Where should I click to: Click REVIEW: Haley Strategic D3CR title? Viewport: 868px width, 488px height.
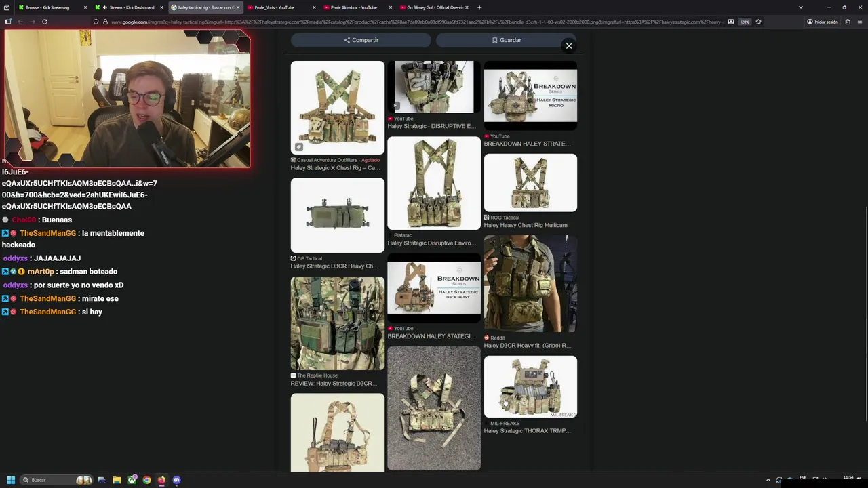[334, 383]
